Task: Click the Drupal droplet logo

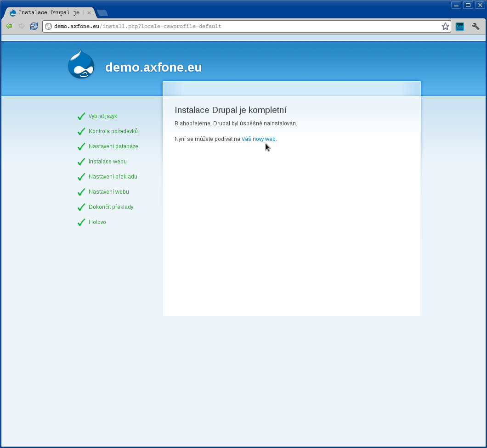Action: [81, 65]
